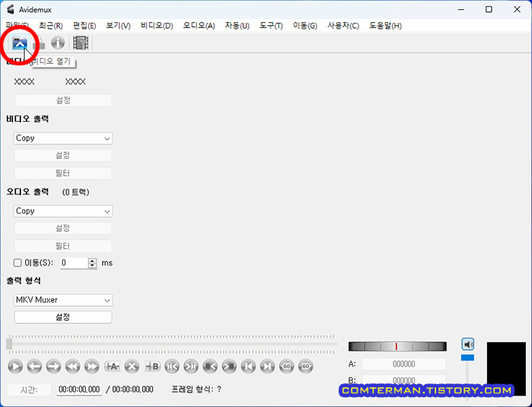Click the Save Video toolbar icon

coord(40,43)
